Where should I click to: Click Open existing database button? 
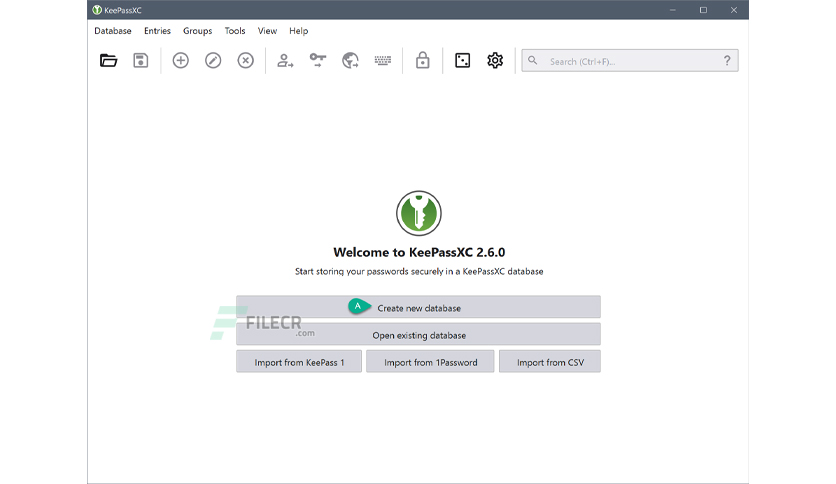[419, 334]
